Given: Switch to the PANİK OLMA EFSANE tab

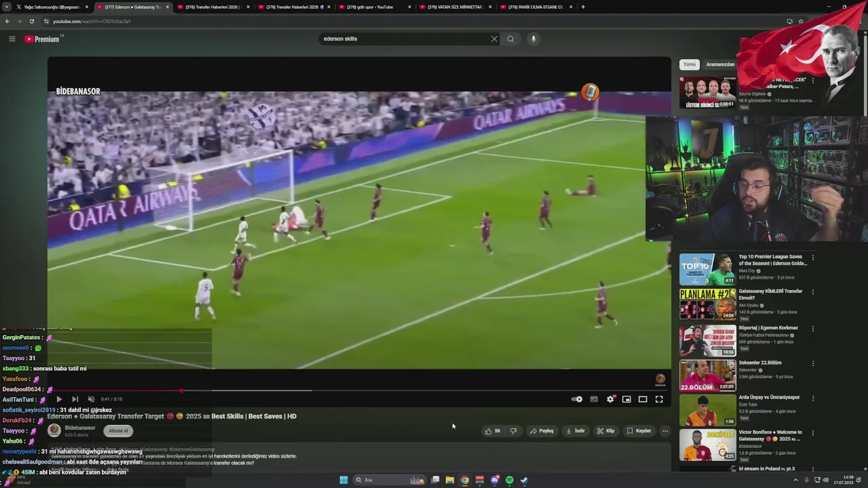Looking at the screenshot, I should click(536, 7).
